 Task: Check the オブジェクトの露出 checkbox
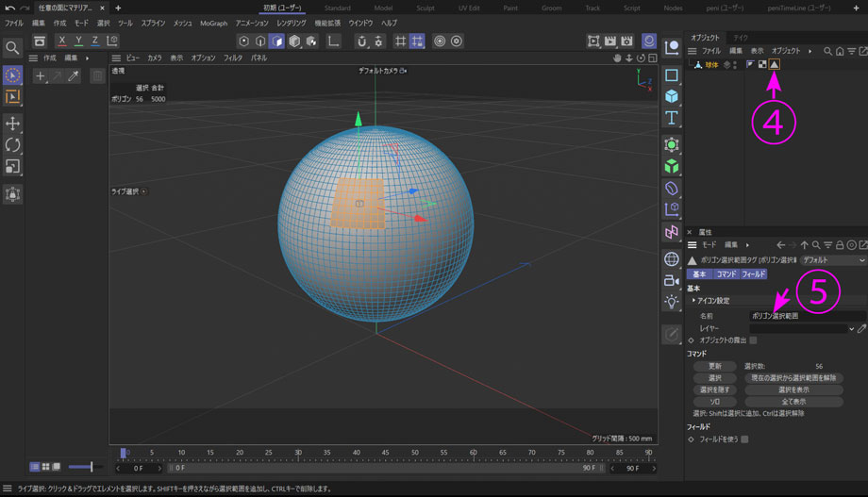tap(753, 340)
